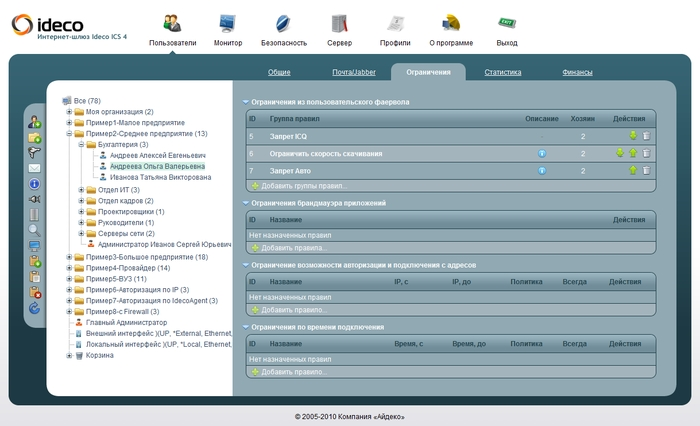This screenshot has width=700, height=426.
Task: Click the add user icon in sidebar
Action: tap(35, 122)
